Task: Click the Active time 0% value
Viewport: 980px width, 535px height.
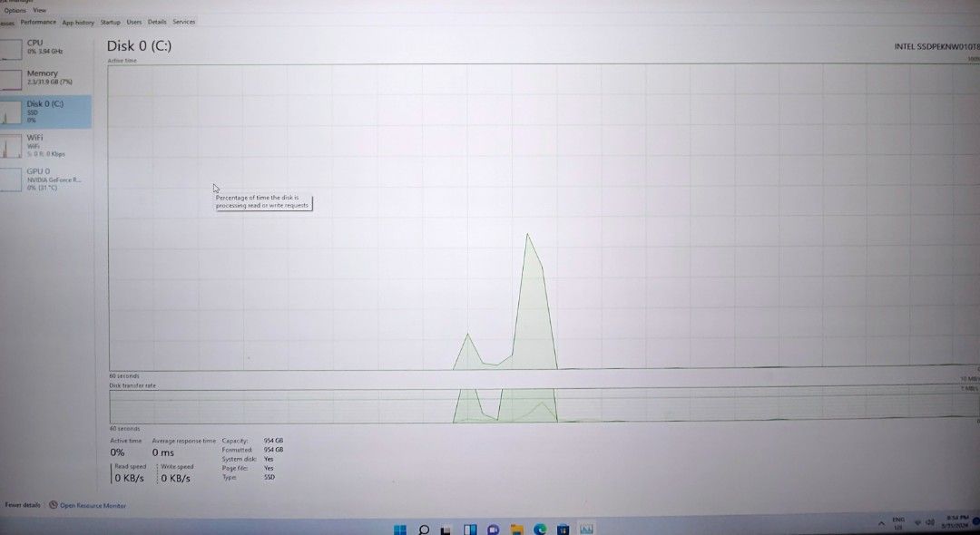Action: [x=117, y=452]
